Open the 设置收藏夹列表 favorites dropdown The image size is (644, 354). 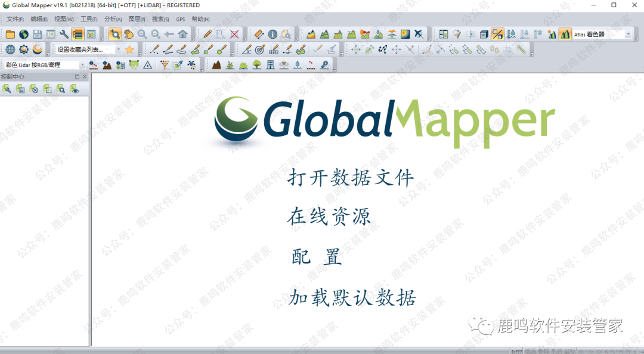click(x=118, y=49)
